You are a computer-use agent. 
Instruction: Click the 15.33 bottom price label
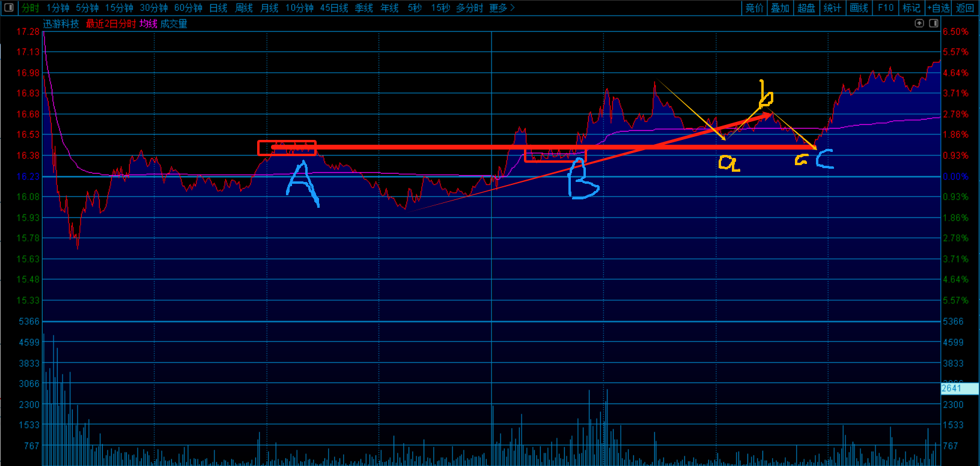coord(28,300)
